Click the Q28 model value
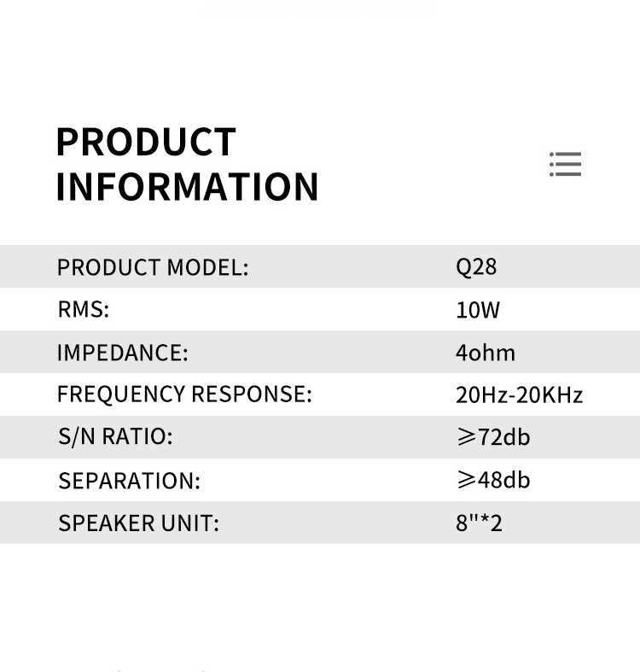640x672 pixels. pyautogui.click(x=476, y=266)
